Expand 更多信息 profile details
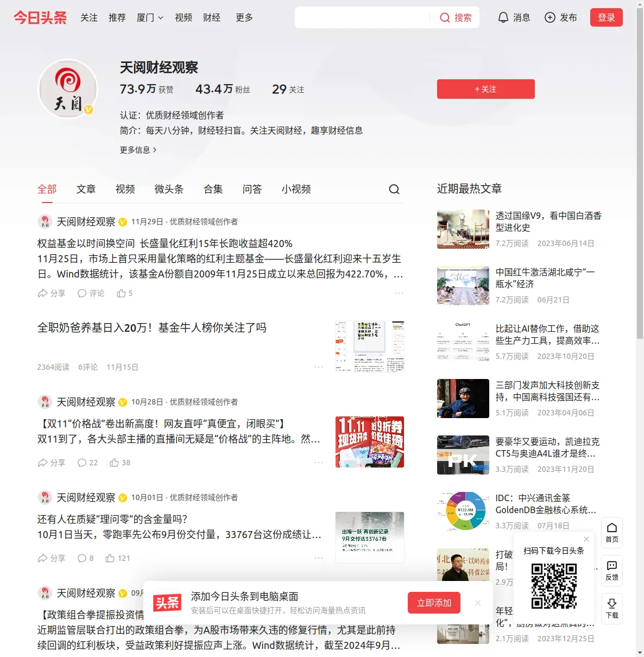 coord(138,150)
